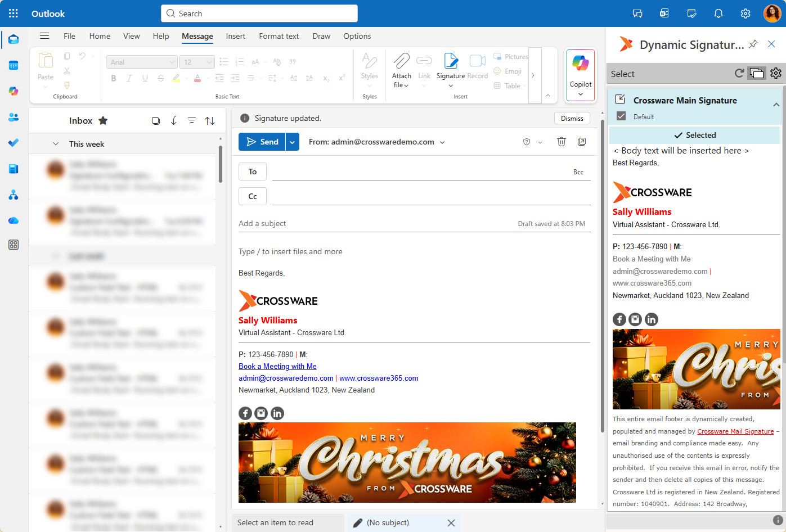The image size is (786, 532).
Task: Pop out message to new window
Action: point(582,142)
